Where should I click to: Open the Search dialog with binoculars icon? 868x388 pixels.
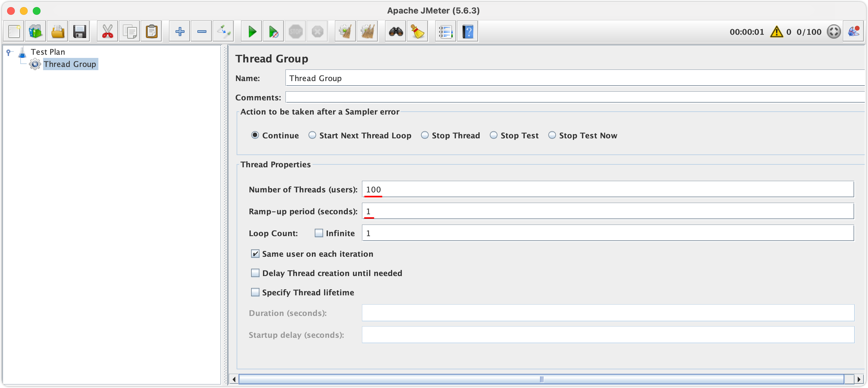(395, 31)
